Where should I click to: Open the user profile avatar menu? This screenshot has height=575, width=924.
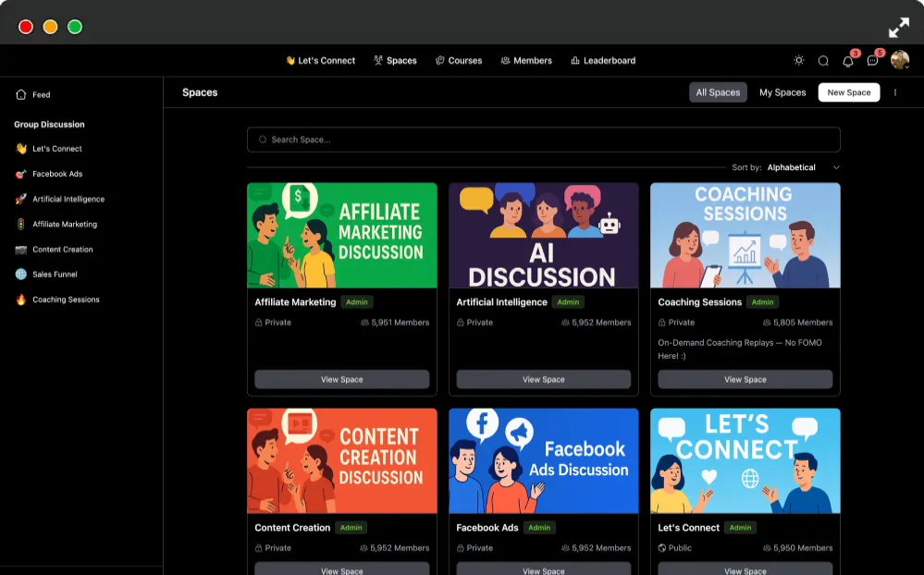click(x=899, y=59)
